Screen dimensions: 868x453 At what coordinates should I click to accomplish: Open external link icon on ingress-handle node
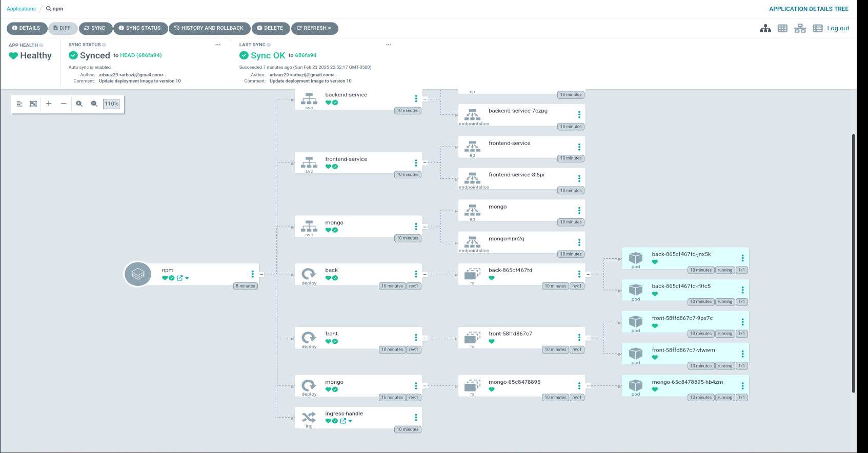pyautogui.click(x=343, y=421)
